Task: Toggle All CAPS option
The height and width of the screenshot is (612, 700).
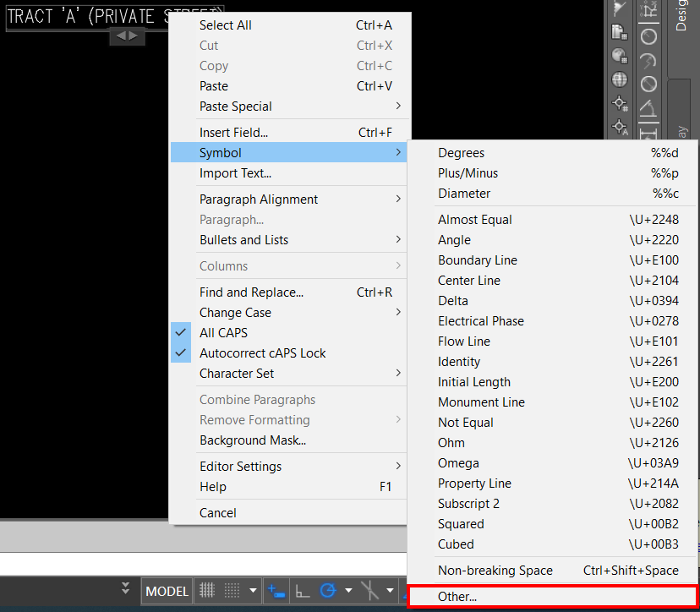Action: click(x=288, y=332)
